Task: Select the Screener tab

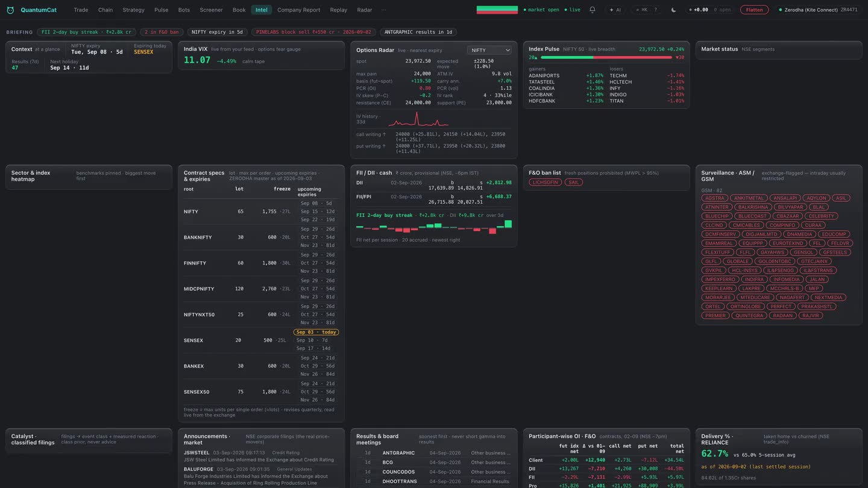Action: coord(211,10)
